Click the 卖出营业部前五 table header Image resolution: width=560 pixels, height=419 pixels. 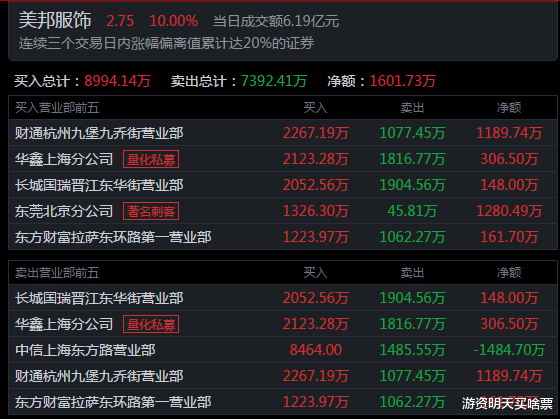click(57, 273)
